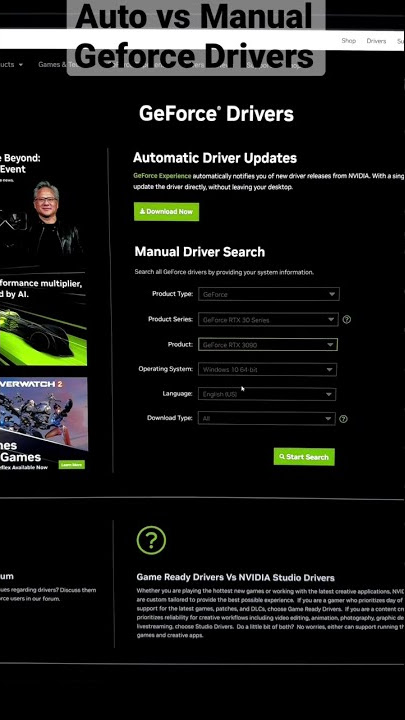Click the help icon beside Download Type
Image resolution: width=405 pixels, height=720 pixels.
coord(343,419)
